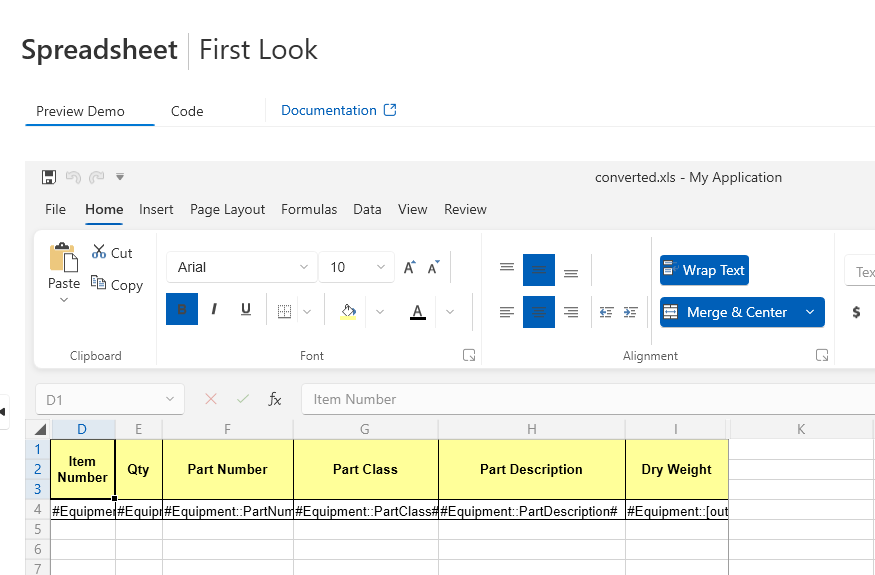
Task: Switch to the Code tab
Action: click(187, 111)
